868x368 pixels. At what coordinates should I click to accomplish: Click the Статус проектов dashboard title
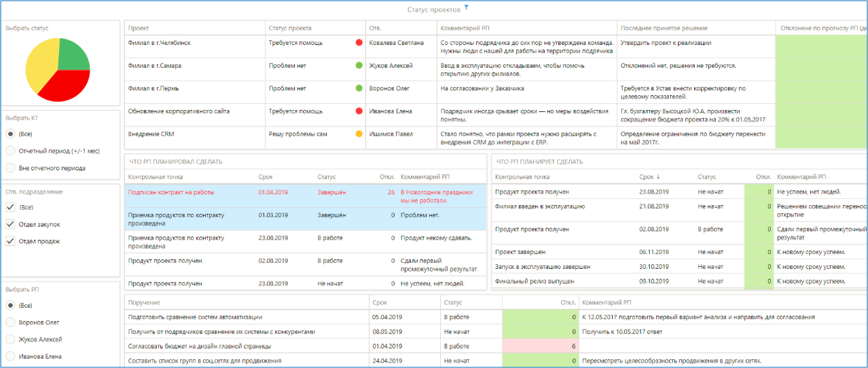(x=433, y=9)
